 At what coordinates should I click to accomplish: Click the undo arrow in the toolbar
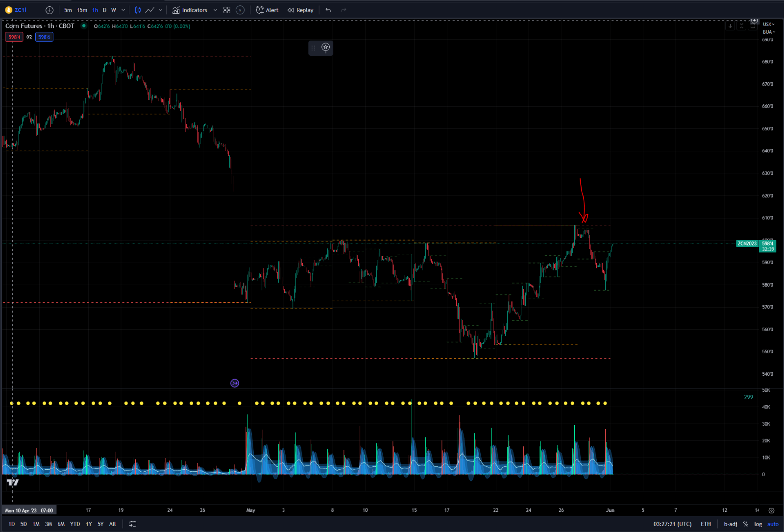click(328, 10)
